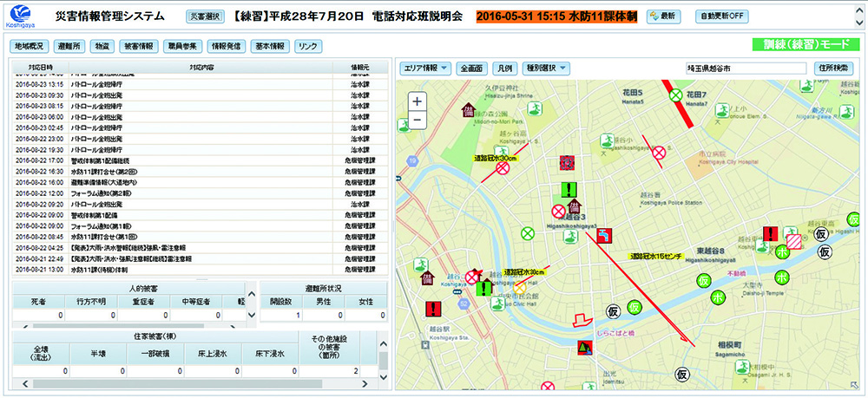Click the 道路冠水15センチ map label
868x398 pixels.
[658, 257]
